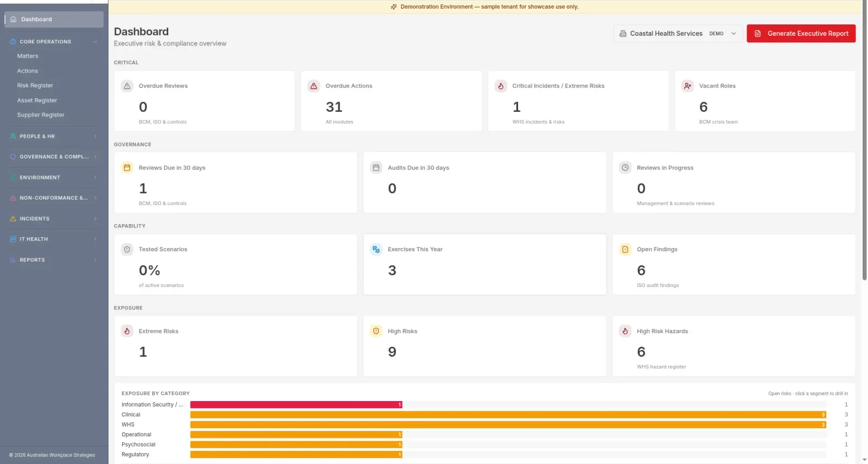The image size is (868, 464).
Task: Click the Operational exposure bar segment
Action: point(296,435)
